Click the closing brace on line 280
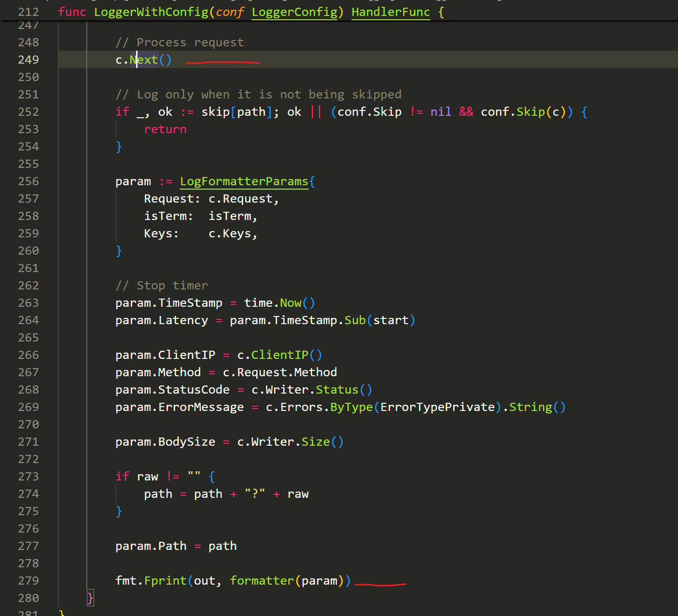 click(x=90, y=598)
